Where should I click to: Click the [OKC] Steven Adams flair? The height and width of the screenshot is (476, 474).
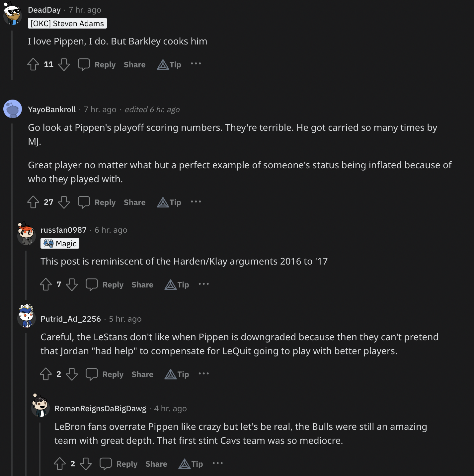click(67, 24)
